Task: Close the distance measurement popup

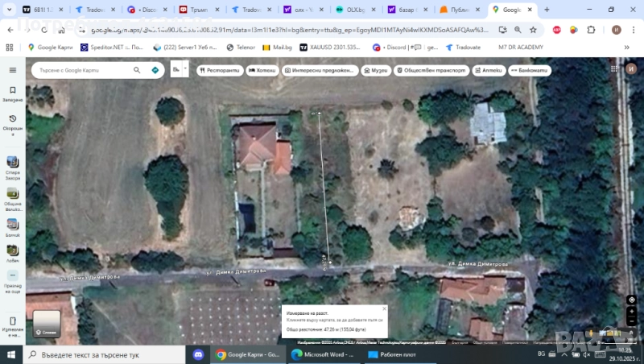Action: tap(384, 308)
